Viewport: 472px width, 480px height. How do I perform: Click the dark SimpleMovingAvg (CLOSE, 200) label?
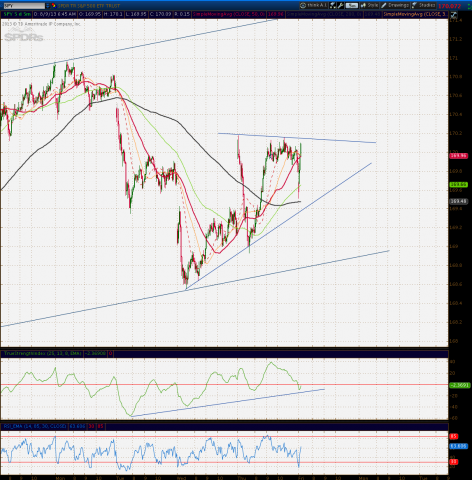coord(324,14)
